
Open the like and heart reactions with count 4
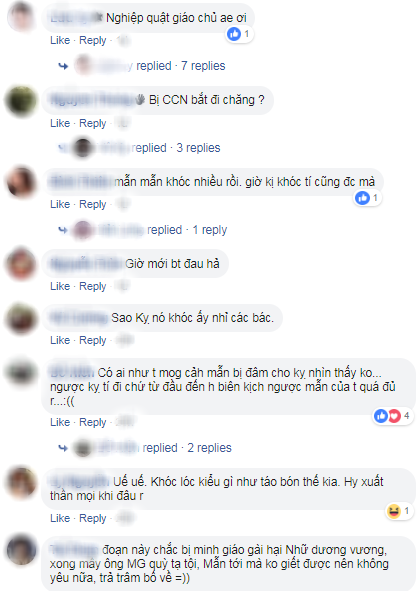(392, 416)
